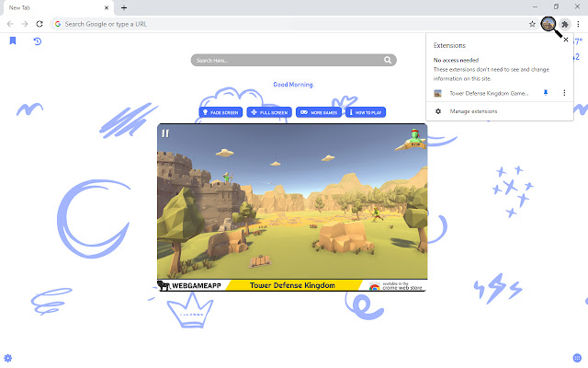Open the More Games button

[319, 112]
